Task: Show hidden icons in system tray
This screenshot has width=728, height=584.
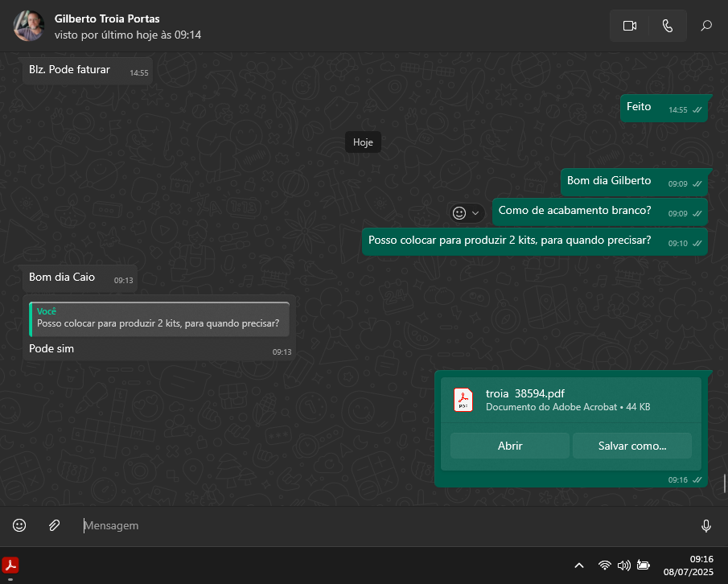Action: [578, 565]
